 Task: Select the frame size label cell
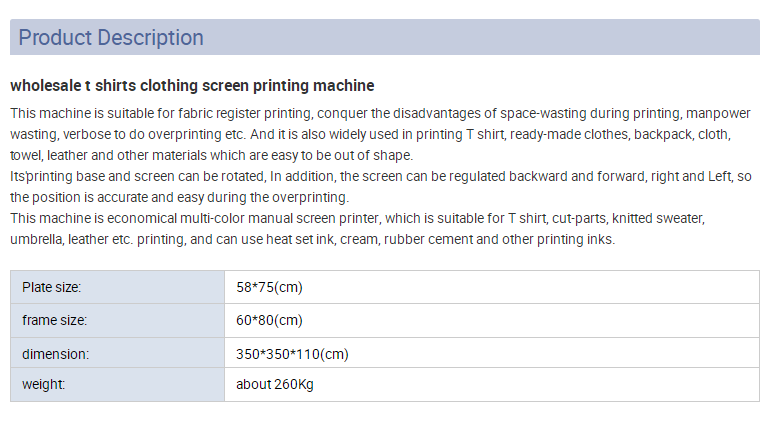click(117, 320)
